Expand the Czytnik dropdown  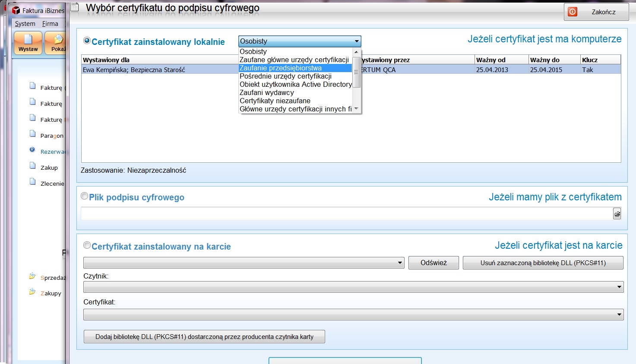[619, 287]
